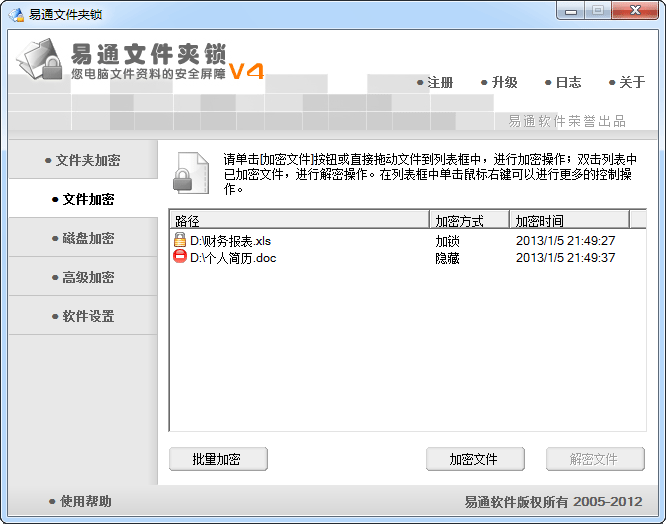Viewport: 666px width, 524px height.
Task: Click the 批量加密 button
Action: click(x=218, y=459)
